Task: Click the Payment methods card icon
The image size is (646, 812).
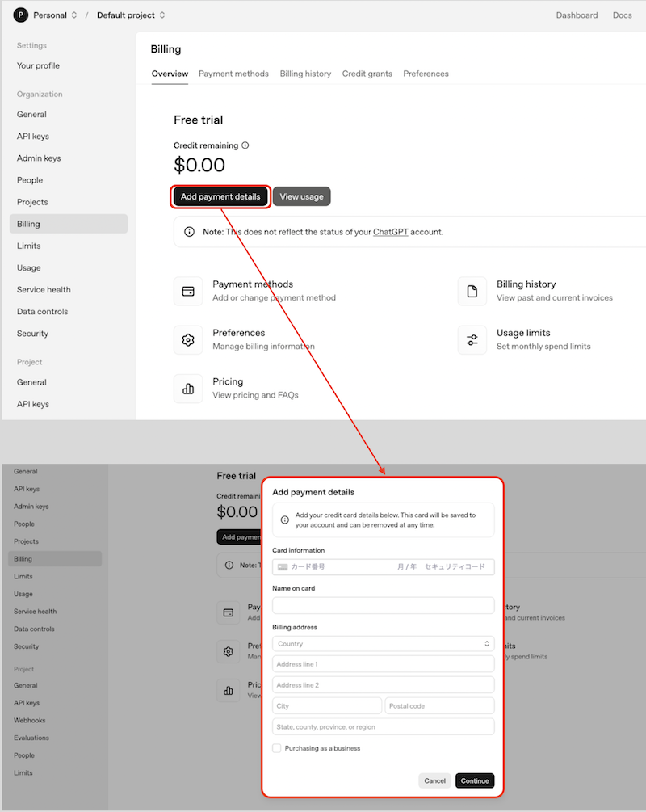Action: pos(188,291)
